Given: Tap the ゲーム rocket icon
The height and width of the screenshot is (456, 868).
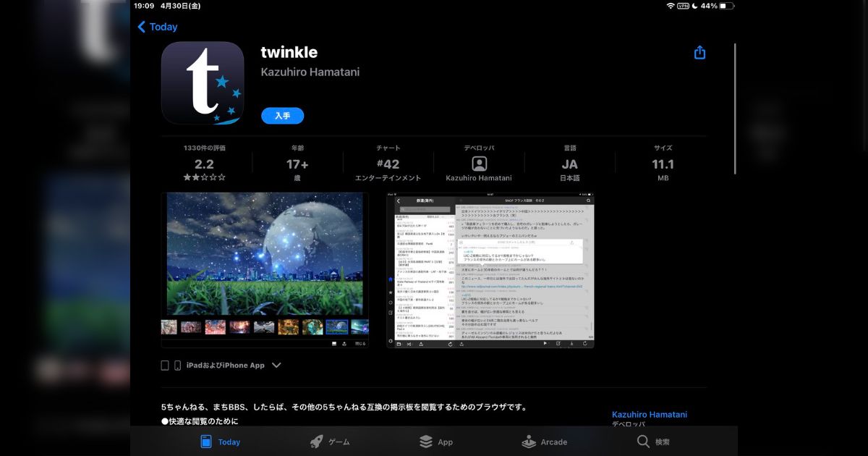Looking at the screenshot, I should [x=316, y=442].
